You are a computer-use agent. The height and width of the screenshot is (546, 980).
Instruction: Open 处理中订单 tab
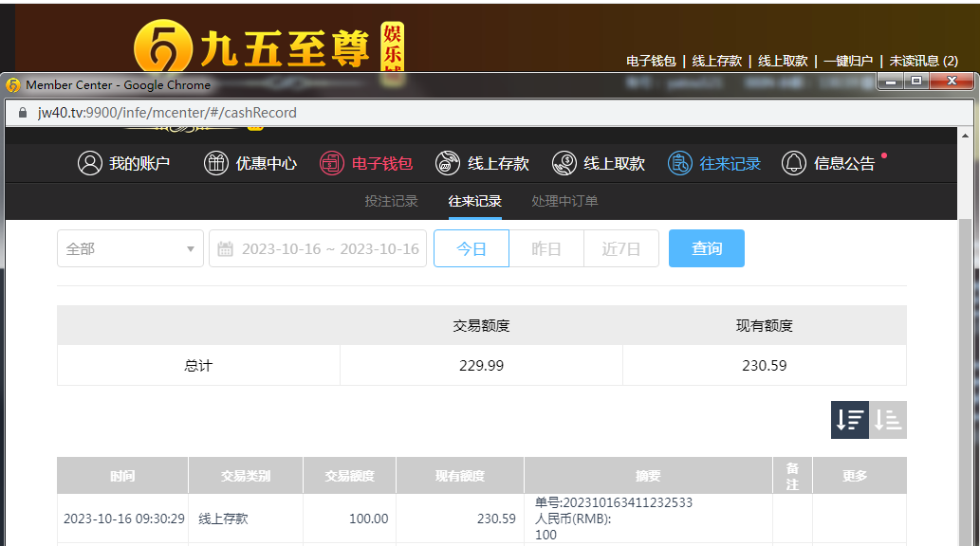565,201
